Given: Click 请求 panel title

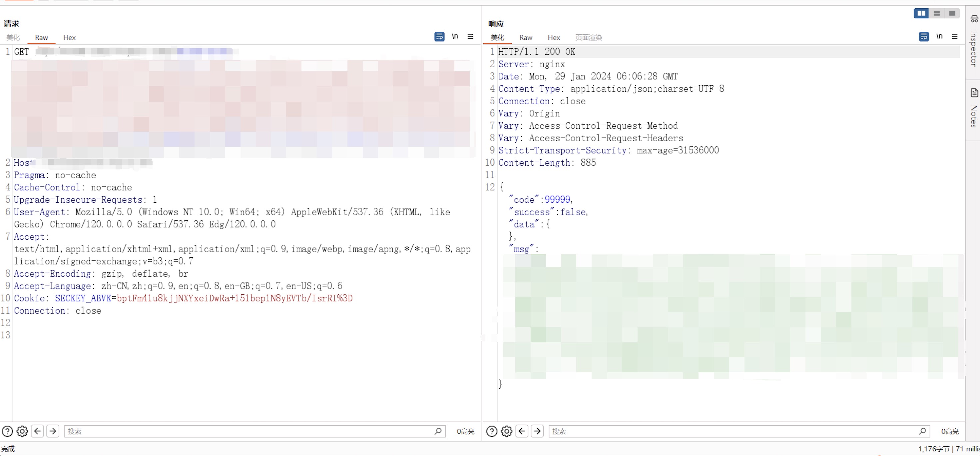Looking at the screenshot, I should 11,24.
